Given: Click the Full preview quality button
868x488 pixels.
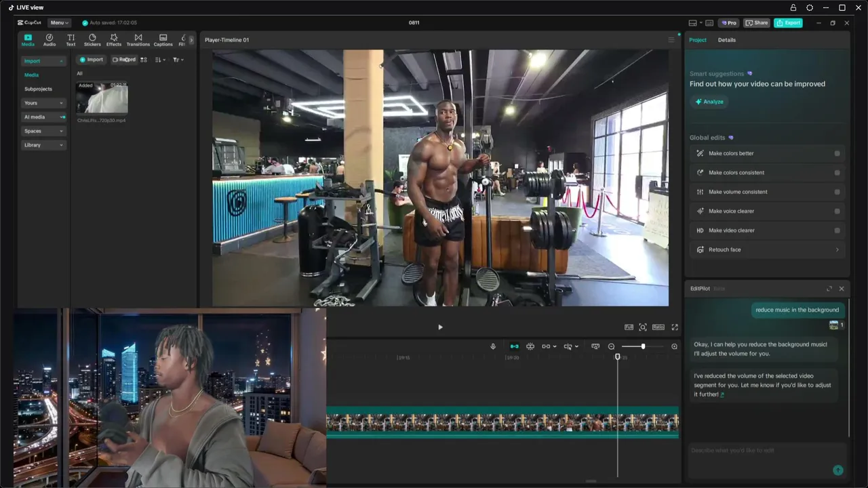Looking at the screenshot, I should click(x=629, y=327).
